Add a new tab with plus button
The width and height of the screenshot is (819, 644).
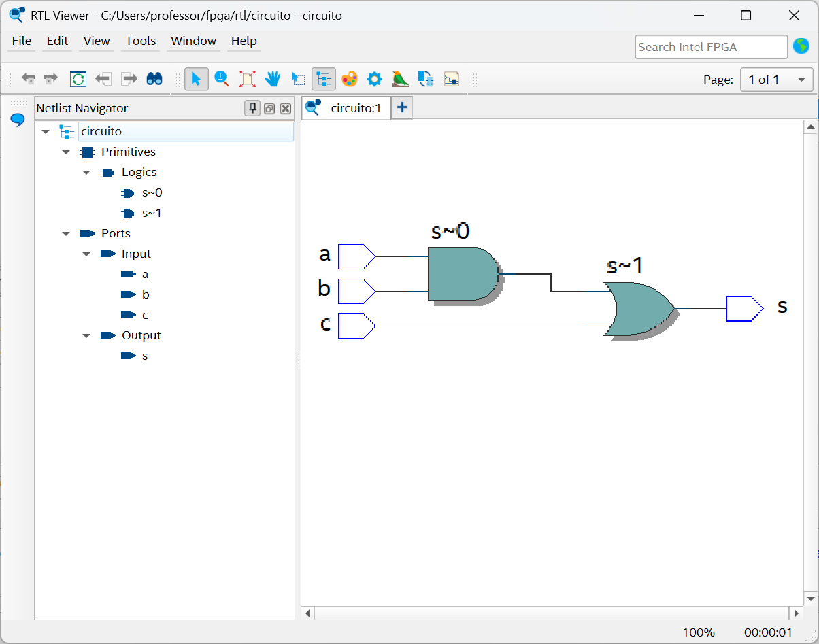[x=402, y=107]
